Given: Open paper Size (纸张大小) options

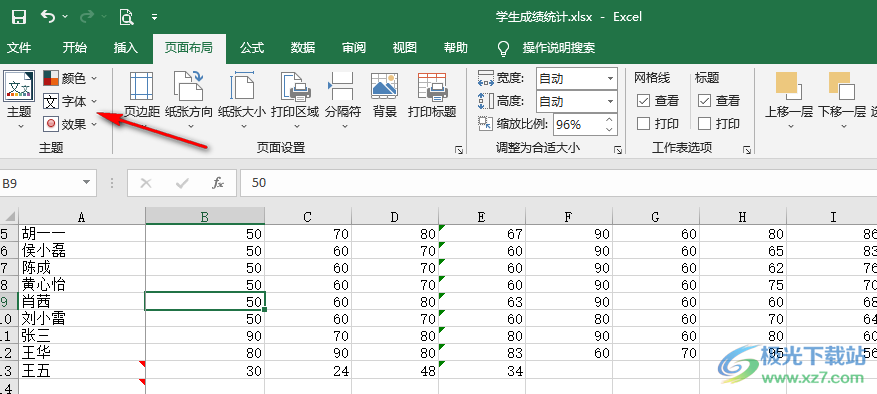Looking at the screenshot, I should coord(242,101).
